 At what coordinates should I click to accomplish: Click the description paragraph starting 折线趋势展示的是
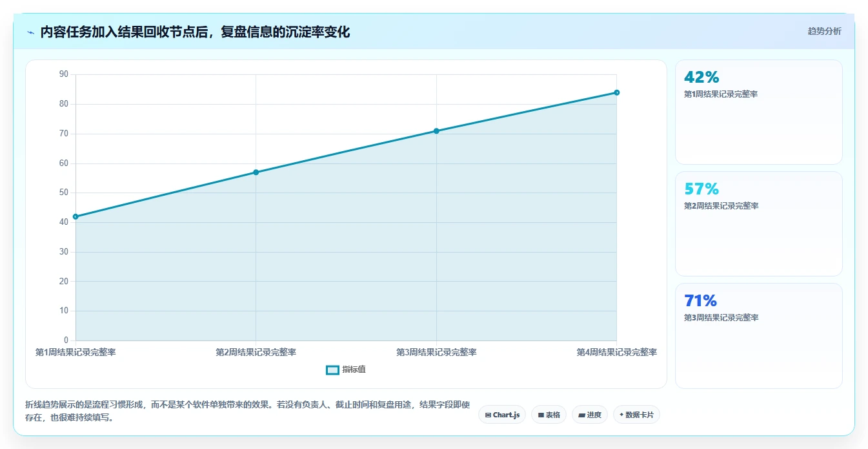[x=248, y=411]
